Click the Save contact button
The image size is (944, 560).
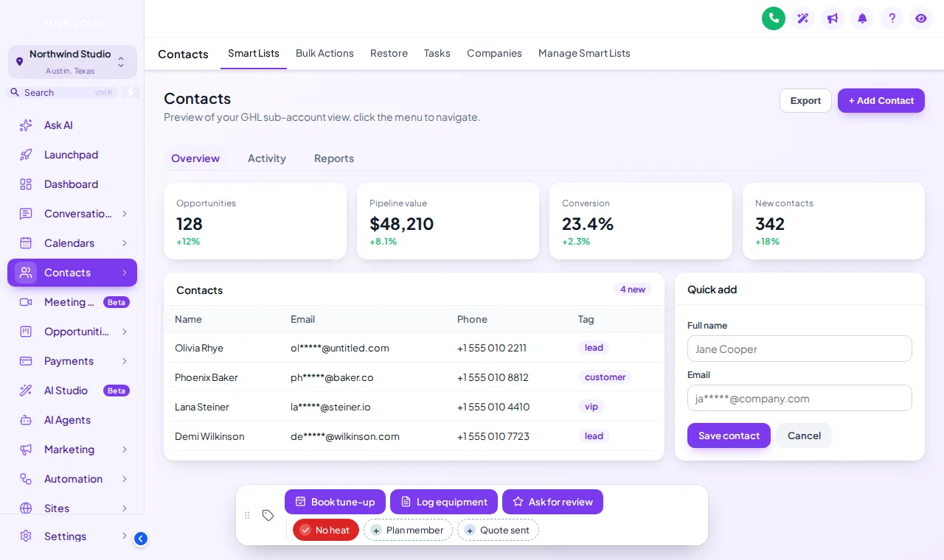tap(729, 435)
